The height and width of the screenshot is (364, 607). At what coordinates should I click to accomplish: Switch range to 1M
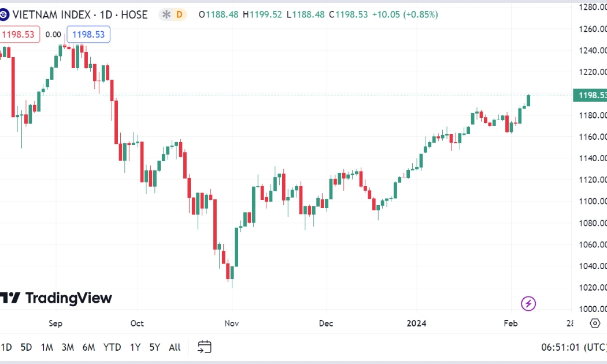click(47, 347)
